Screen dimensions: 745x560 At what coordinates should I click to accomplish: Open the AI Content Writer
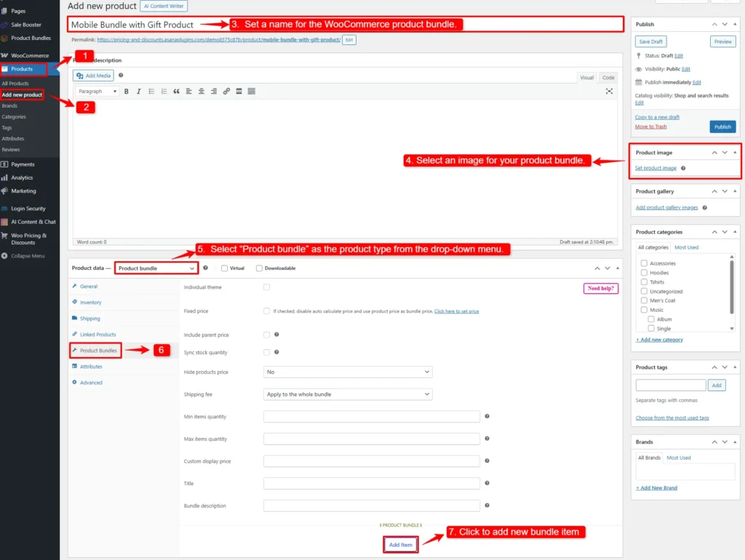point(164,6)
